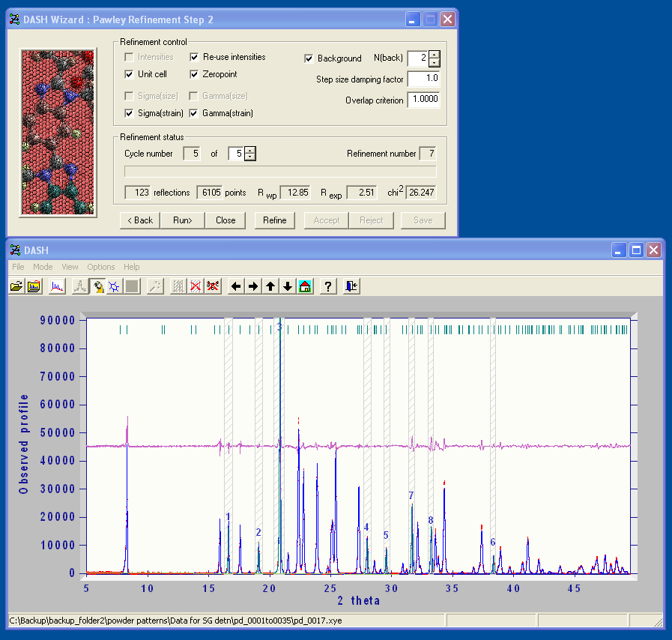
Task: Uncheck the Unit cell checkbox
Action: 129,74
